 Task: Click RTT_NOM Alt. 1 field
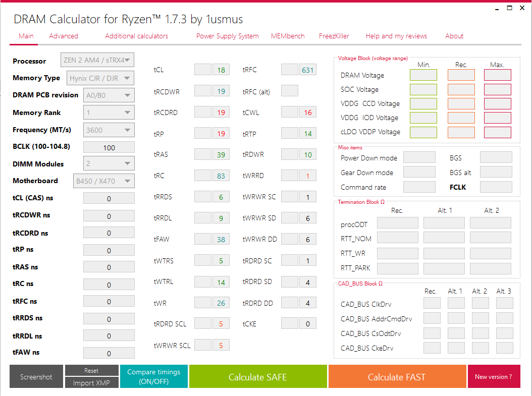[444, 238]
